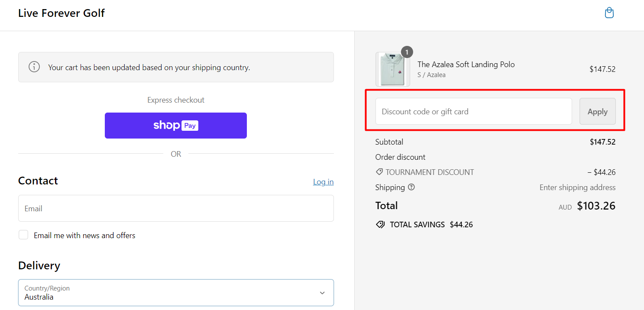Click the TOURNAMENT DISCOUNT label
This screenshot has width=644, height=310.
430,172
